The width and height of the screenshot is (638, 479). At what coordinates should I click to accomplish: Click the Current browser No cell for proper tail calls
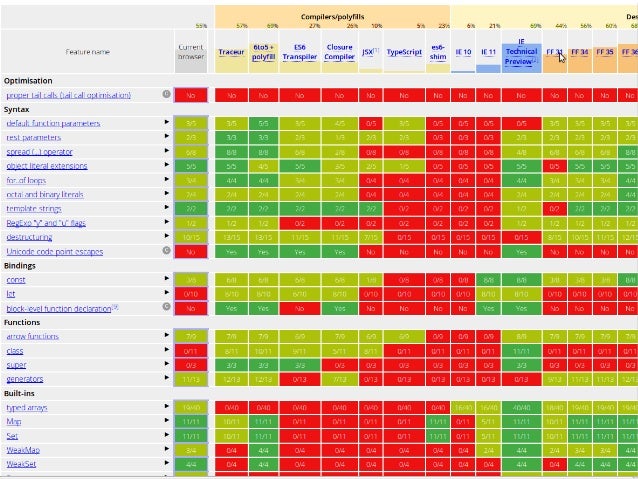point(191,95)
